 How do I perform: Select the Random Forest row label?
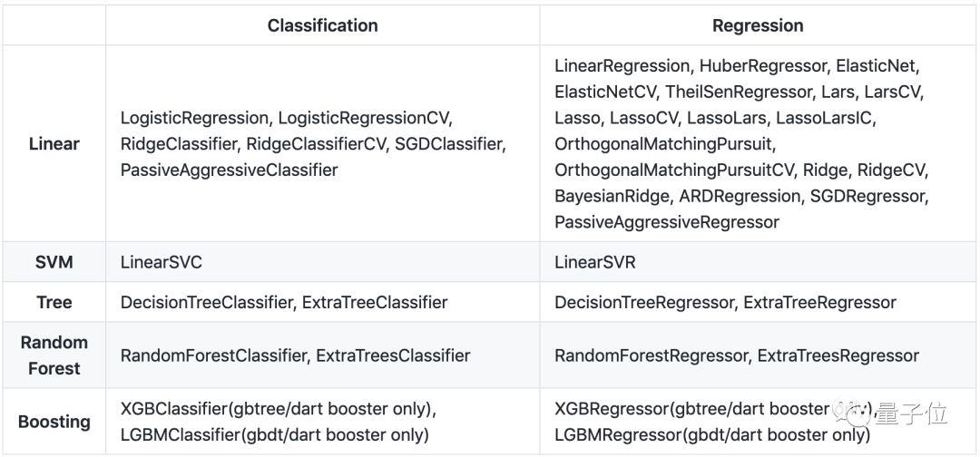[54, 355]
